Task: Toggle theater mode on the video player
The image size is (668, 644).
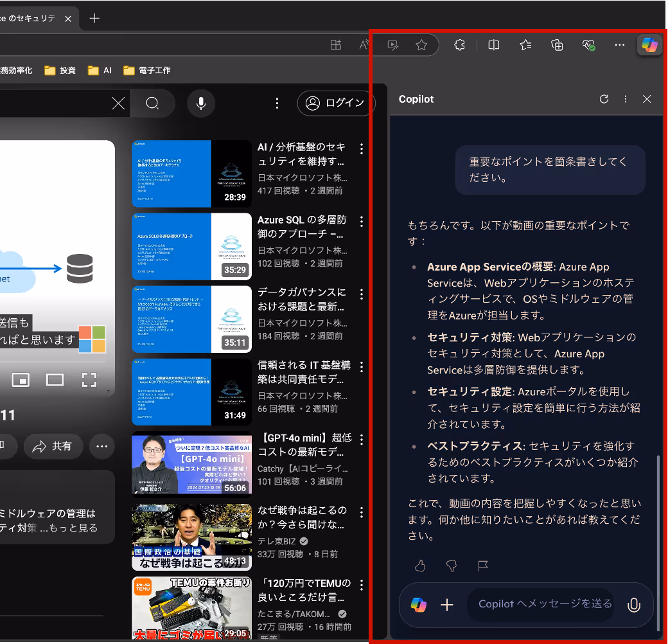Action: [x=55, y=379]
